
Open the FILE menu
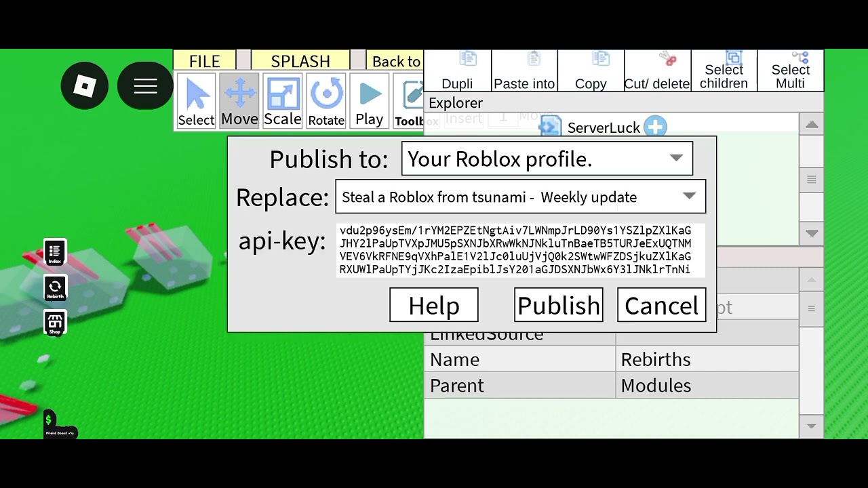[x=204, y=61]
